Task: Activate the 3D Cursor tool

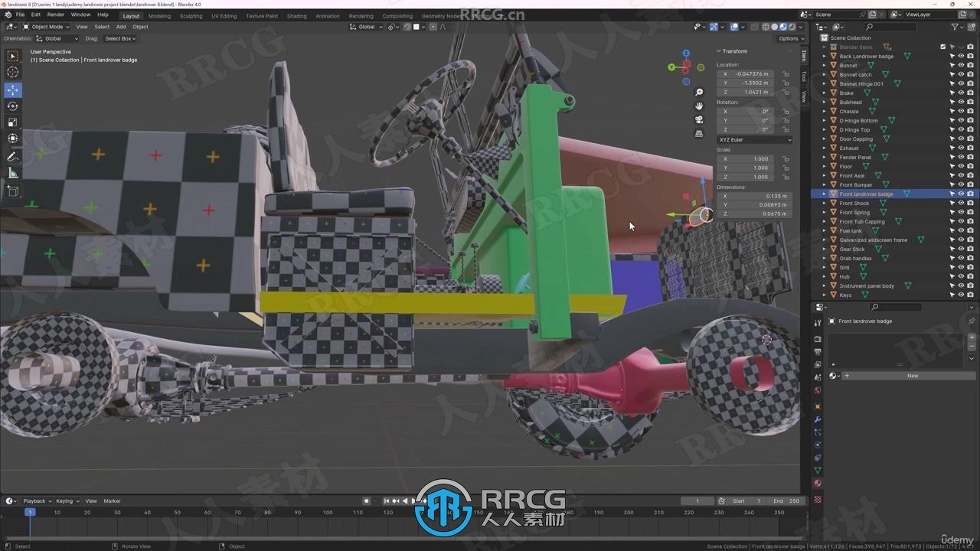Action: (12, 72)
